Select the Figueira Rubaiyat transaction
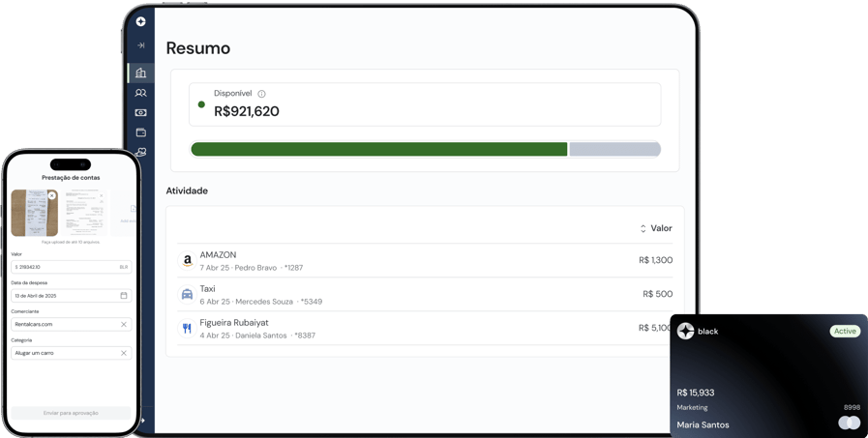 tap(425, 328)
